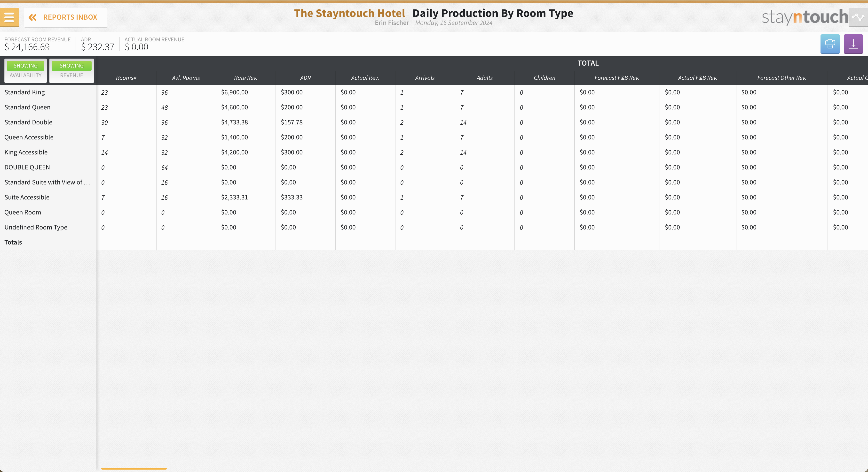The image size is (868, 472).
Task: Click the Standard King row label
Action: 25,92
